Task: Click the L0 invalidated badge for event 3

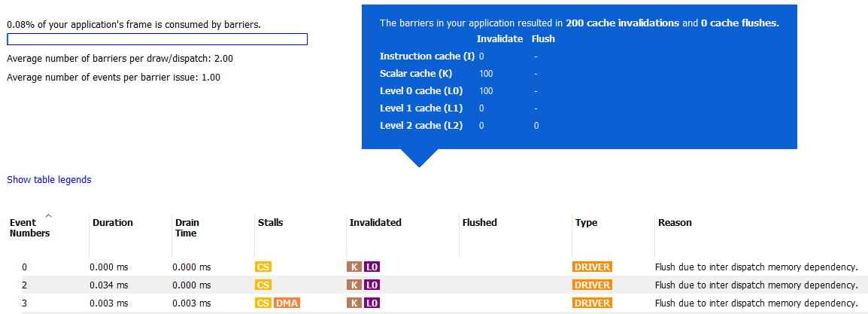Action: [372, 303]
